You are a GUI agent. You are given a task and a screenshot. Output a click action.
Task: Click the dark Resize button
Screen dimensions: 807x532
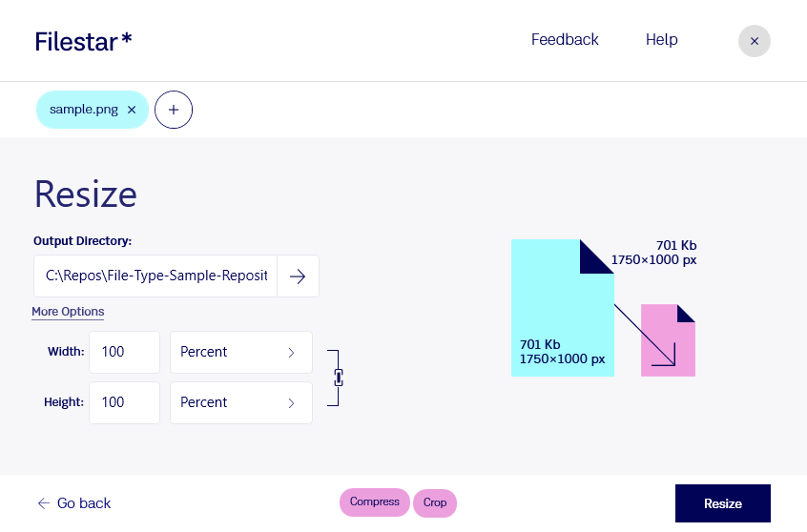(x=723, y=503)
